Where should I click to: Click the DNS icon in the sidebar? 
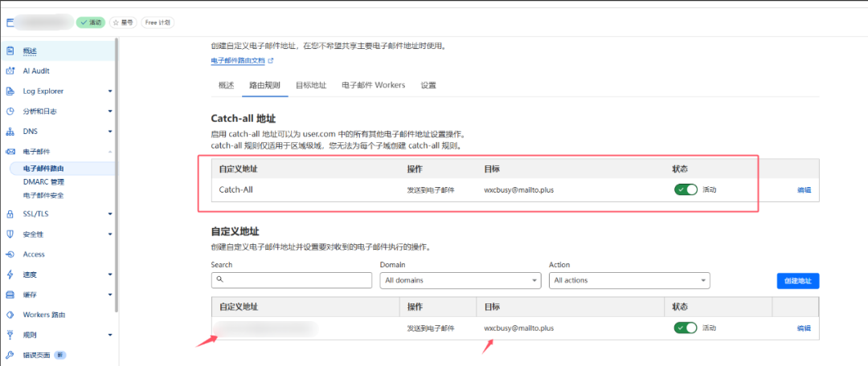point(10,131)
